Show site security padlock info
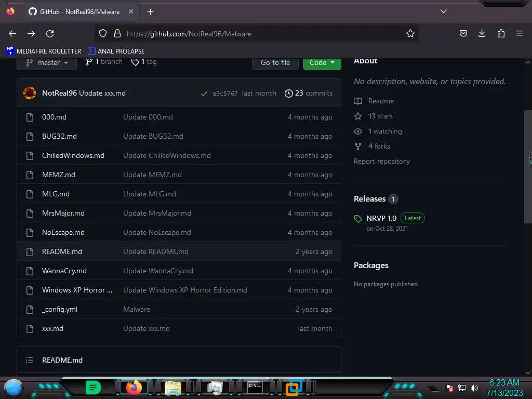Screen dimensions: 532x399 click(117, 33)
